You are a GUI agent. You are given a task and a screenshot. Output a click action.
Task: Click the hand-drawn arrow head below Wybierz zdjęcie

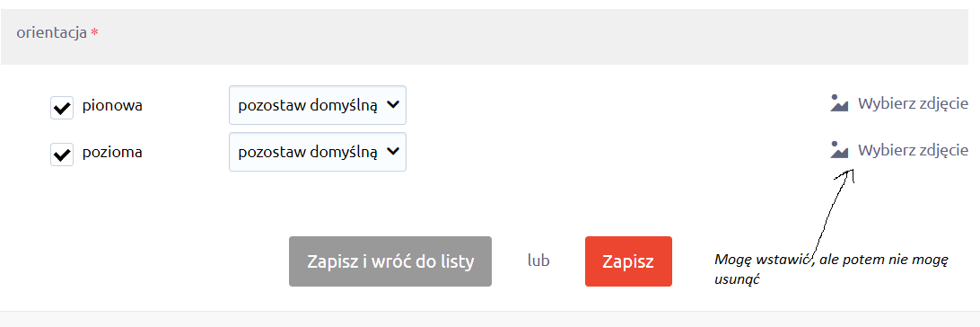[846, 174]
